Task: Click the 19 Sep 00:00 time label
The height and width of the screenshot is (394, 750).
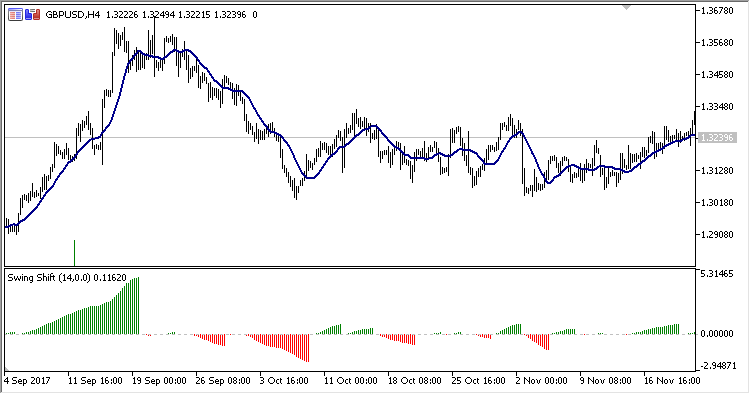Action: tap(159, 381)
